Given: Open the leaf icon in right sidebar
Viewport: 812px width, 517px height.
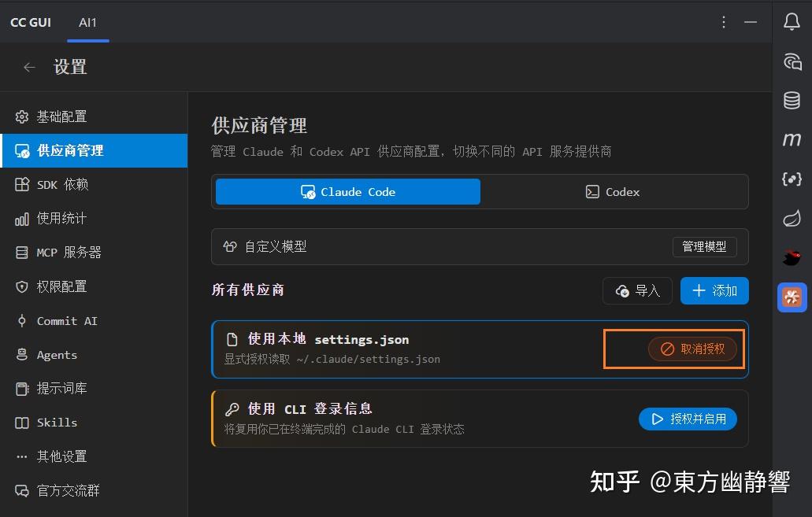Looking at the screenshot, I should pos(792,219).
